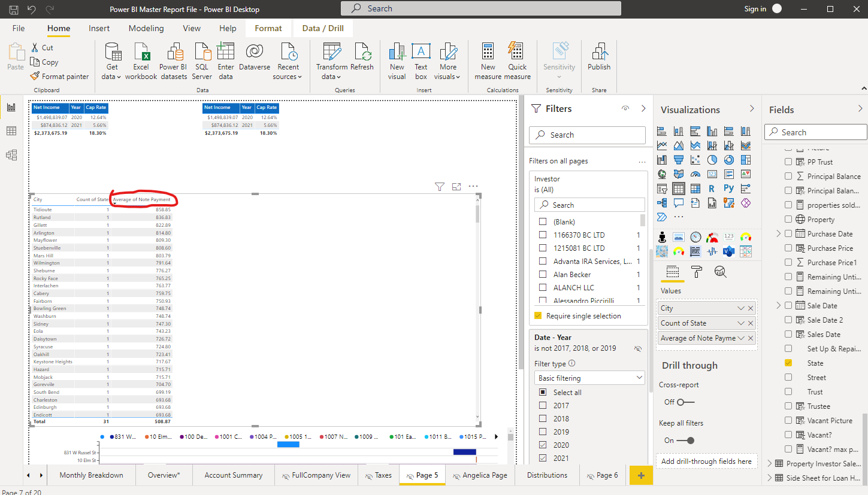Switch to Data view in sidebar
The width and height of the screenshot is (868, 495).
click(11, 131)
